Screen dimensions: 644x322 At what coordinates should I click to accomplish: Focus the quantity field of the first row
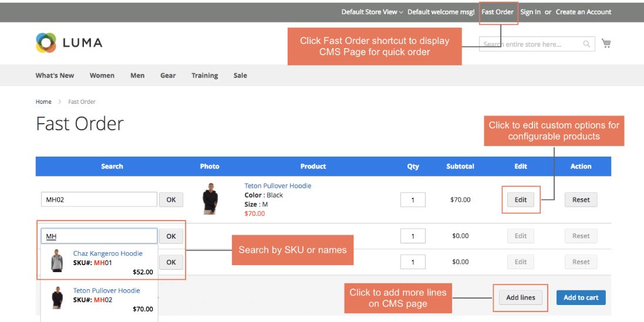coord(413,200)
